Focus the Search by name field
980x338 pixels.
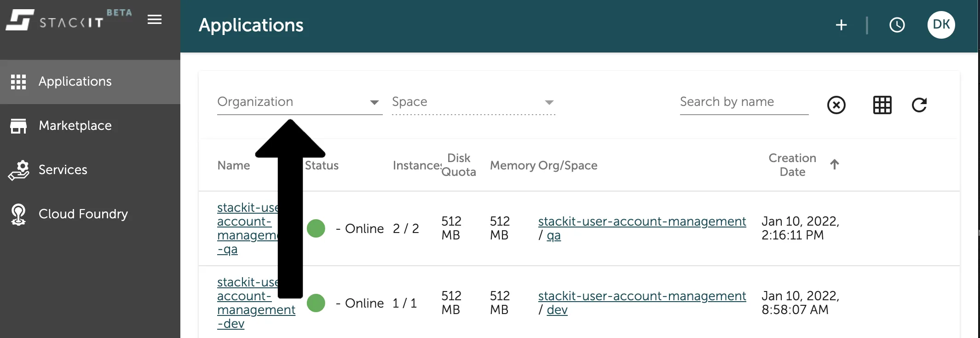(x=744, y=102)
